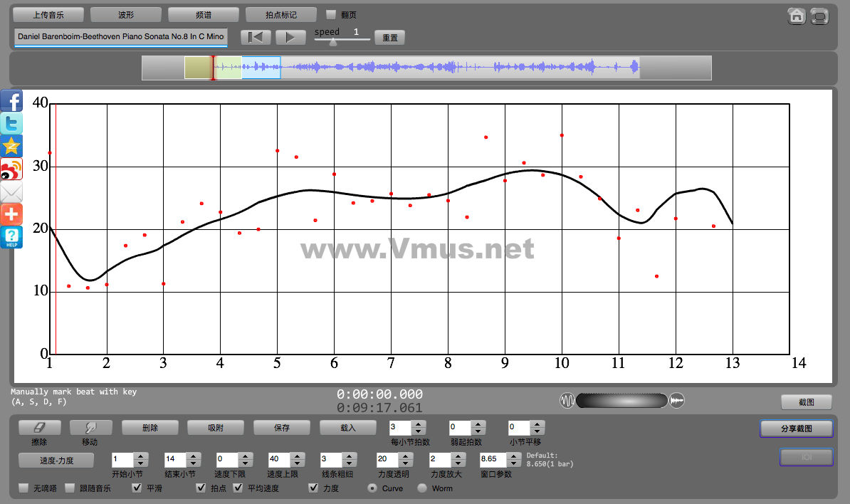Enable the 翻页 page-flip checkbox
This screenshot has height=504, width=850.
coord(330,14)
